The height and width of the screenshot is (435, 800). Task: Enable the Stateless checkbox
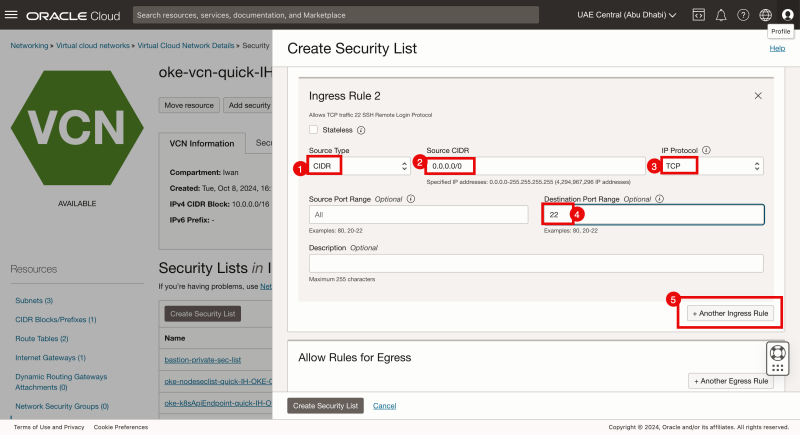[x=314, y=130]
